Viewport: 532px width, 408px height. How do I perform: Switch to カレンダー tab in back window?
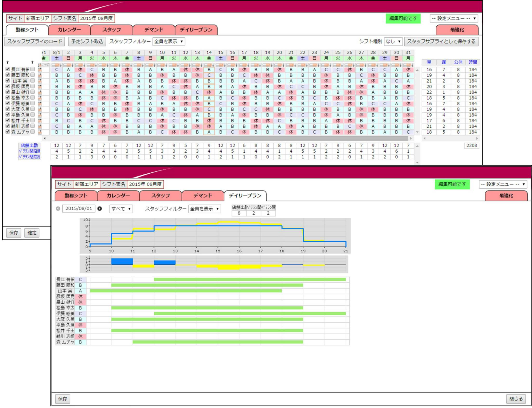tap(69, 30)
